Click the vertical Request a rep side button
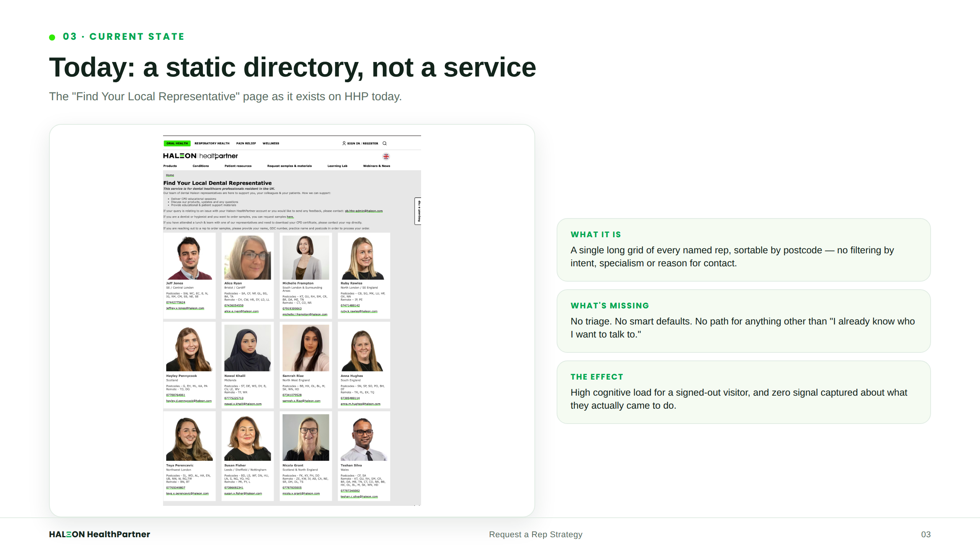This screenshot has width=980, height=551. click(x=418, y=211)
